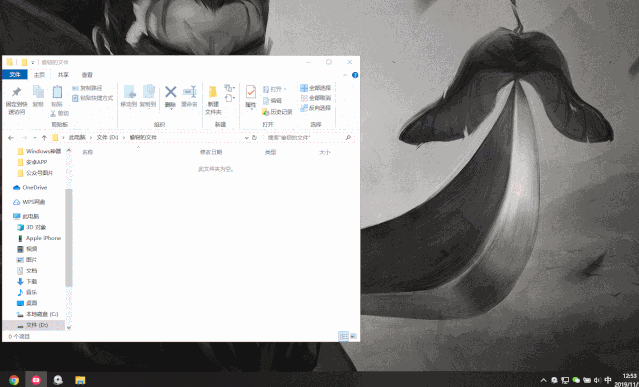Open the Downloads folder in the sidebar
Viewport: 639px width, 387px height.
click(27, 281)
